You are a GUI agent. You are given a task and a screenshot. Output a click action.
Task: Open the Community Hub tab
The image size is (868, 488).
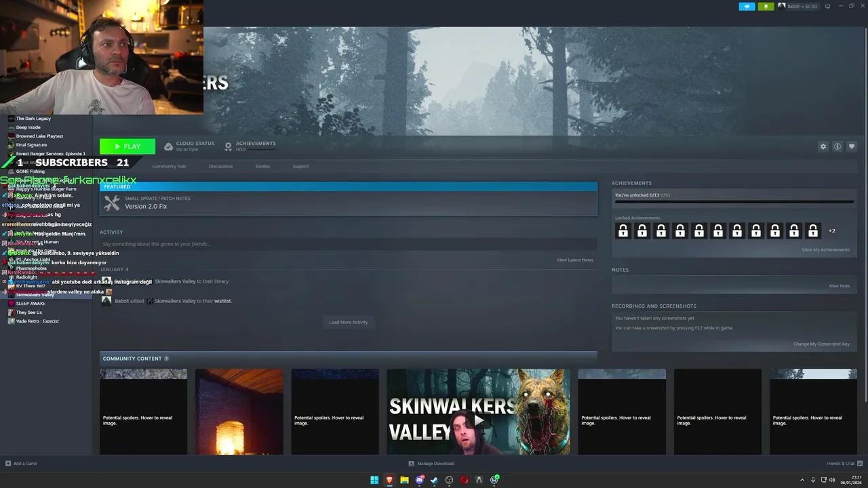(x=169, y=166)
